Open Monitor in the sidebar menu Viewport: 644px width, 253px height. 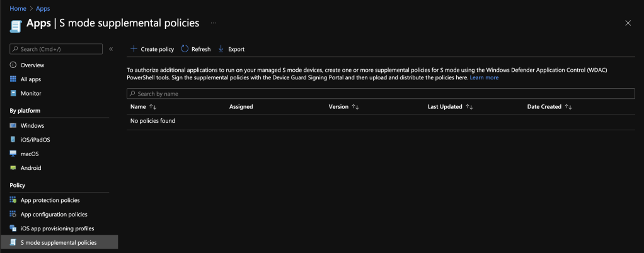(x=31, y=93)
